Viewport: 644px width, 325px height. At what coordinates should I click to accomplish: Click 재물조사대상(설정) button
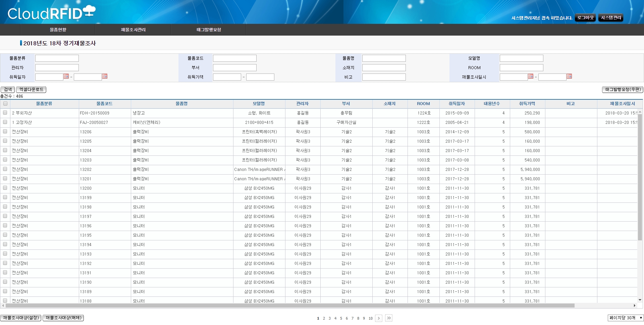[21, 318]
